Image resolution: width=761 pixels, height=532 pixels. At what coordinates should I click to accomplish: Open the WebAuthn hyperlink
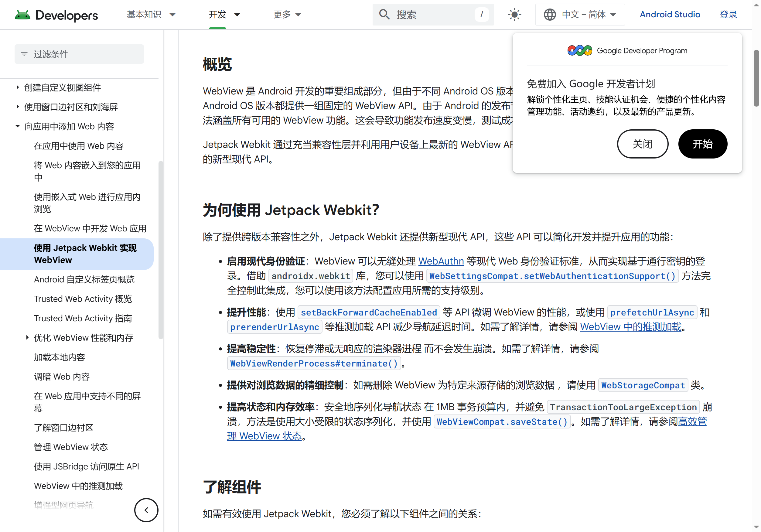(441, 261)
